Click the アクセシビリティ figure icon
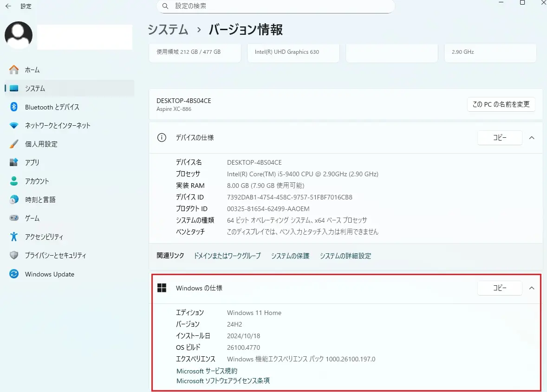547x392 pixels. coord(14,237)
